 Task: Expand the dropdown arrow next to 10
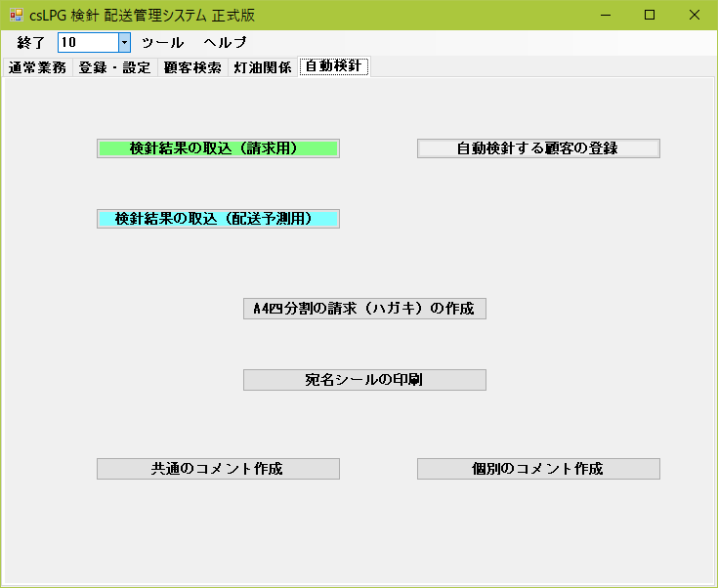[x=124, y=43]
